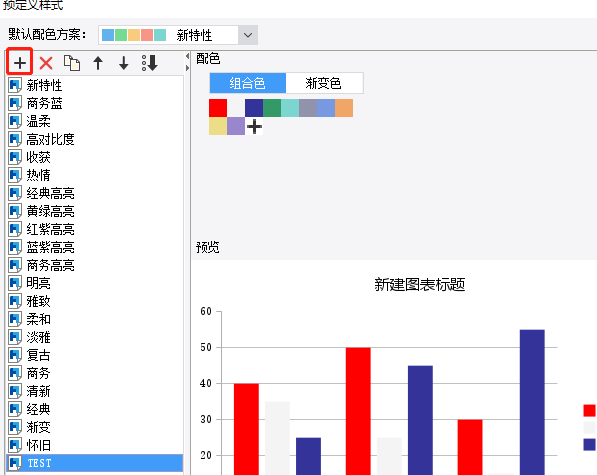Move scheme down with the down arrow

(x=123, y=63)
